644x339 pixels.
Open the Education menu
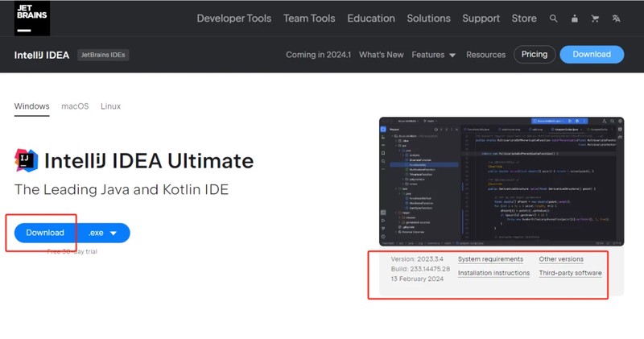click(x=371, y=19)
